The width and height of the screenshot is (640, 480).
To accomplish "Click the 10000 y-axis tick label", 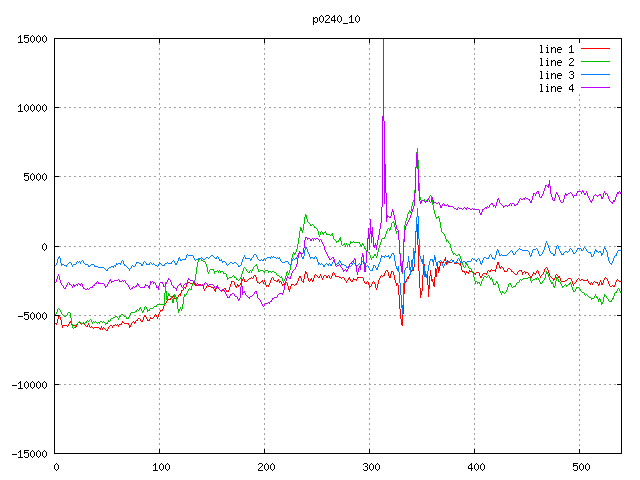I will [32, 108].
